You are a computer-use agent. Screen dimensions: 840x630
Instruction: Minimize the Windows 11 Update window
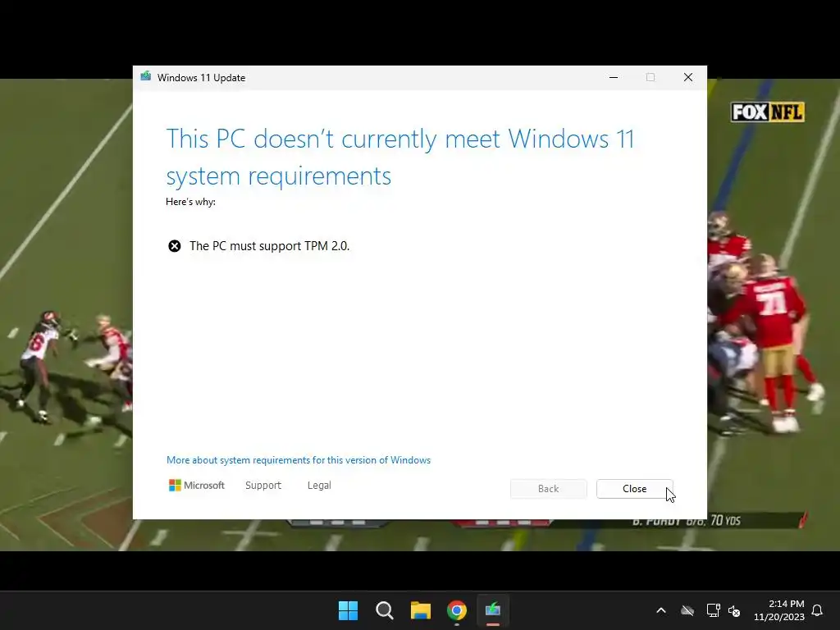614,77
